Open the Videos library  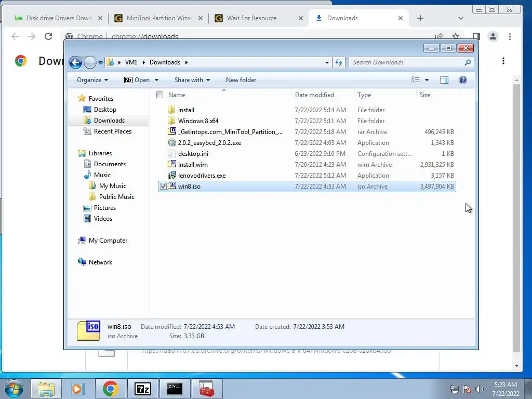pos(103,219)
